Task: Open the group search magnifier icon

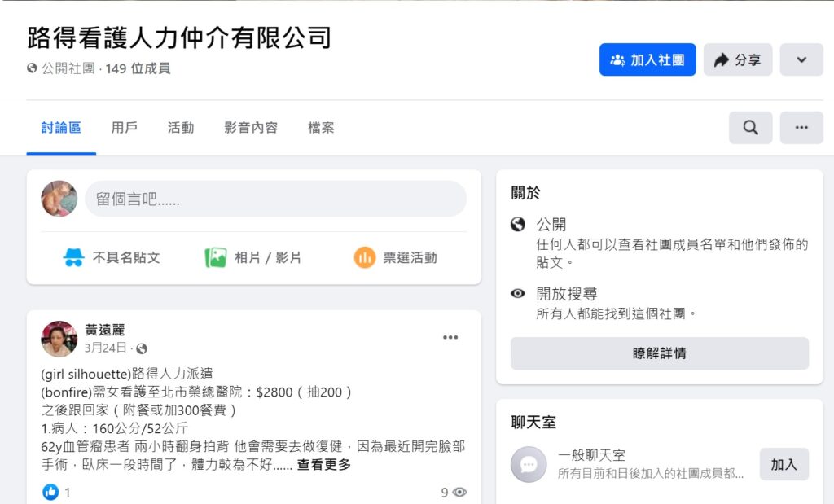Action: click(x=750, y=128)
